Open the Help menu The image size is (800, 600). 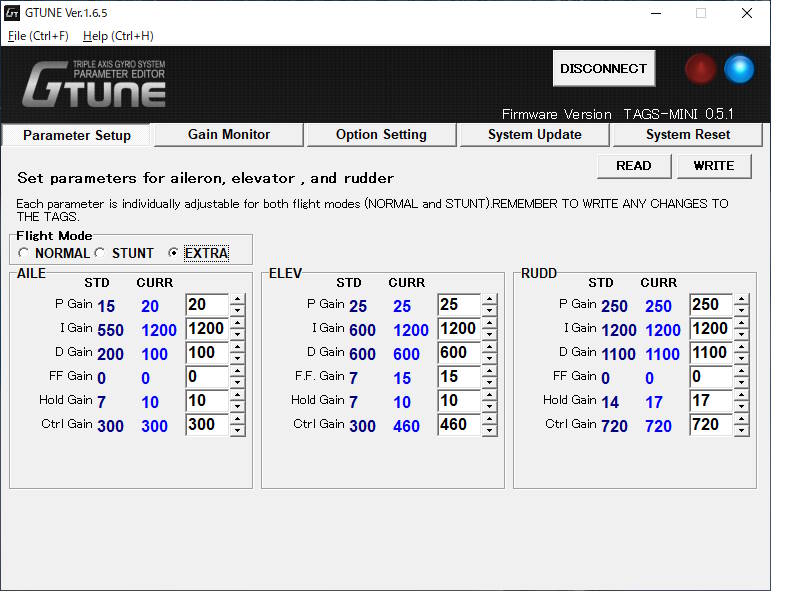(118, 36)
